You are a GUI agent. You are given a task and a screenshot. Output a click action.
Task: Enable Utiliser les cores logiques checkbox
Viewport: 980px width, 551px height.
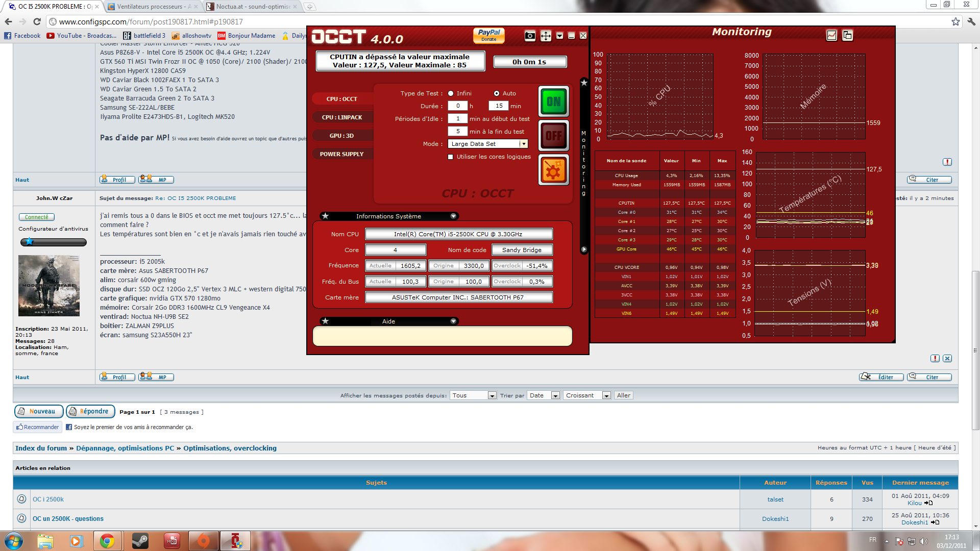[x=451, y=157]
